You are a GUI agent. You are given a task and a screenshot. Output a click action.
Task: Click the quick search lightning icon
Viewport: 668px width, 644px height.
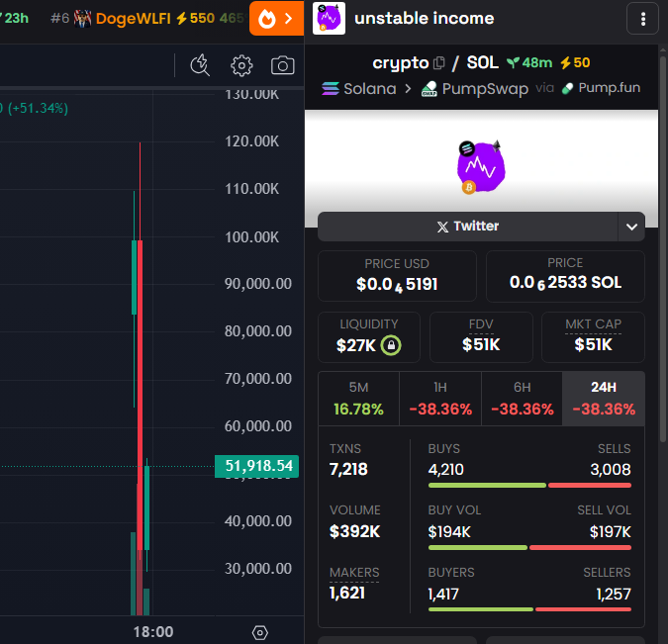pyautogui.click(x=200, y=65)
